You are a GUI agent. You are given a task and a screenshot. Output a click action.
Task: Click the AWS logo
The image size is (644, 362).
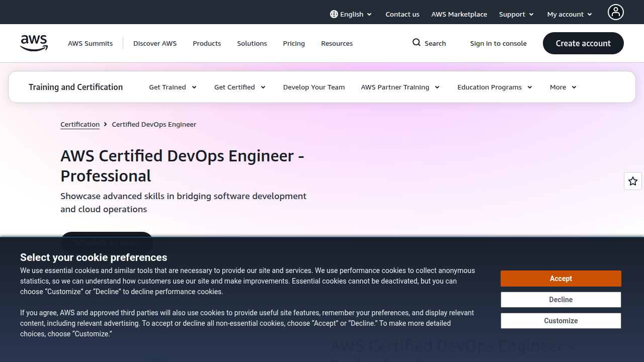pos(34,43)
